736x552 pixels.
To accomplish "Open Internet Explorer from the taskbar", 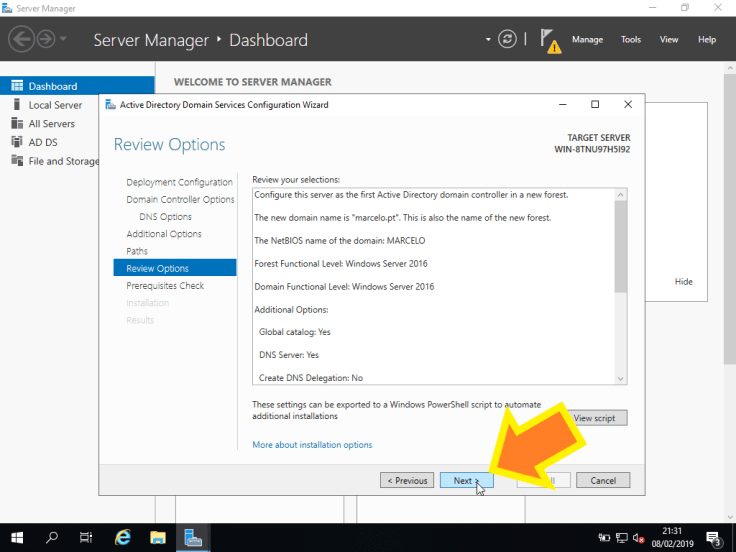I will 123,537.
